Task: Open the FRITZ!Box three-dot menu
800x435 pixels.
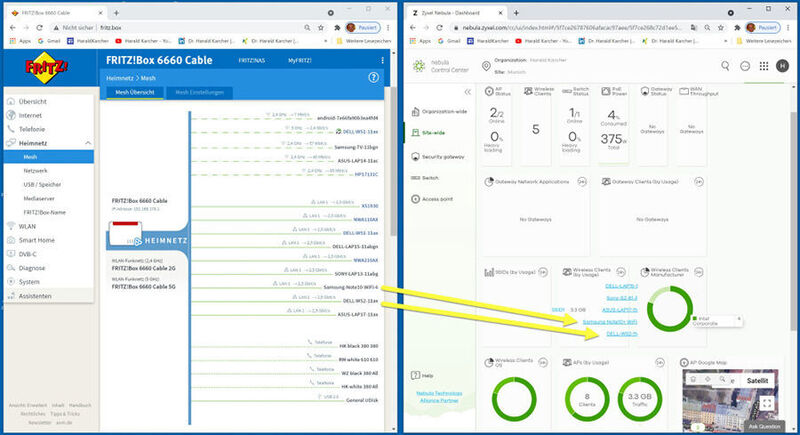Action: pyautogui.click(x=381, y=61)
